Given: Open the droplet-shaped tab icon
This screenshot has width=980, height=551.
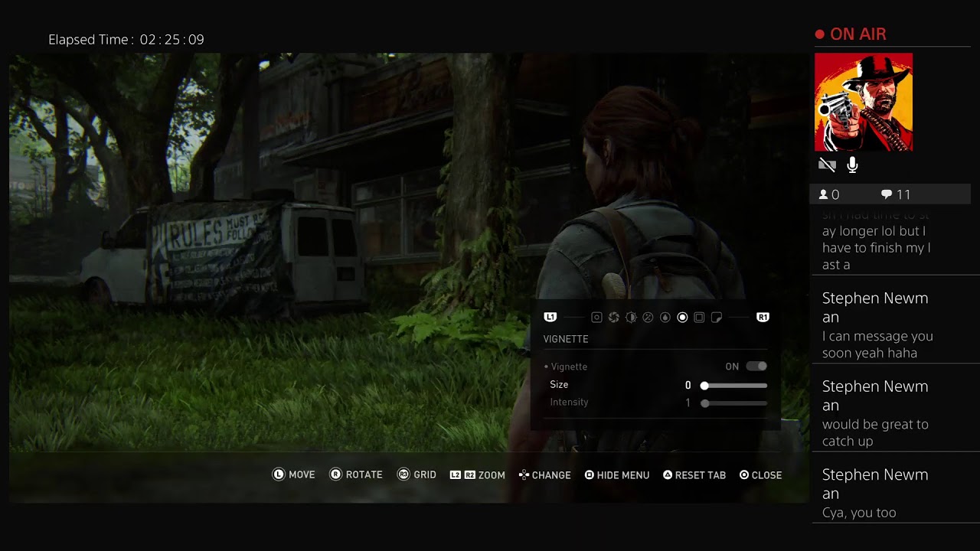Looking at the screenshot, I should point(665,318).
